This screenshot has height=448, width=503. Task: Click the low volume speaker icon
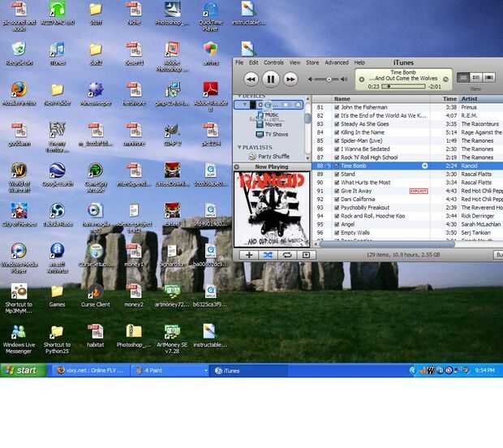[x=310, y=79]
